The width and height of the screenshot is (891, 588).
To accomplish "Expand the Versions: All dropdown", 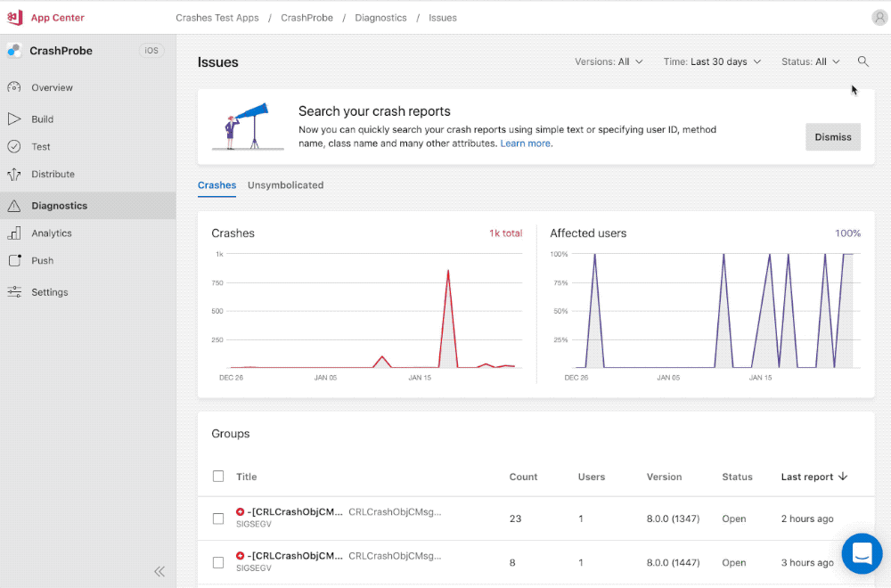I will 608,61.
